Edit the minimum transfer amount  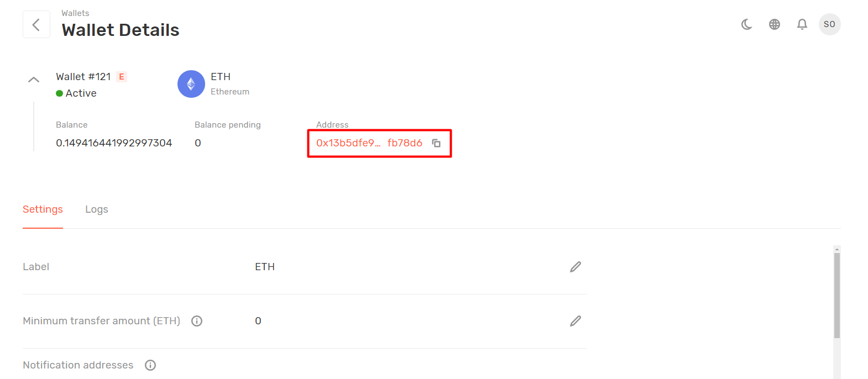[576, 321]
